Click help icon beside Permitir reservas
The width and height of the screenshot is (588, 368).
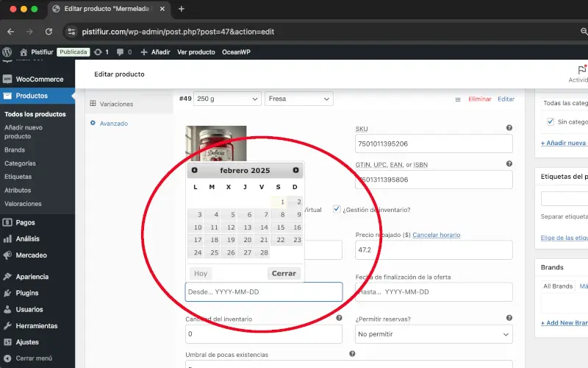(509, 318)
